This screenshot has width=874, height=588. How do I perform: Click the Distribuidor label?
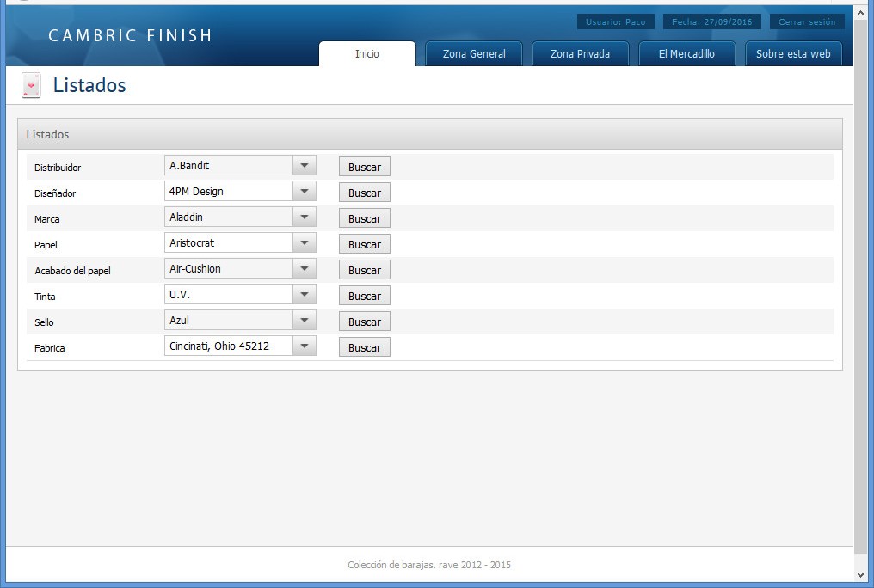58,168
